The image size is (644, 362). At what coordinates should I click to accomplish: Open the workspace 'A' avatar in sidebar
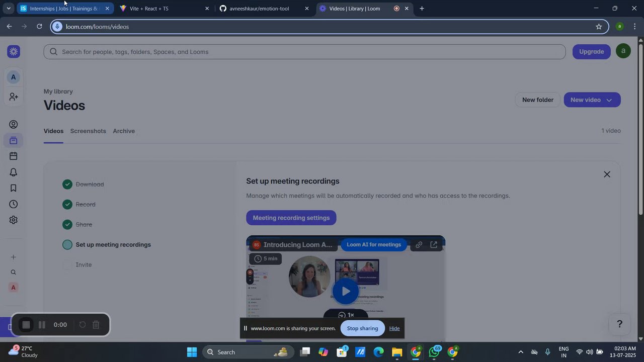(14, 77)
